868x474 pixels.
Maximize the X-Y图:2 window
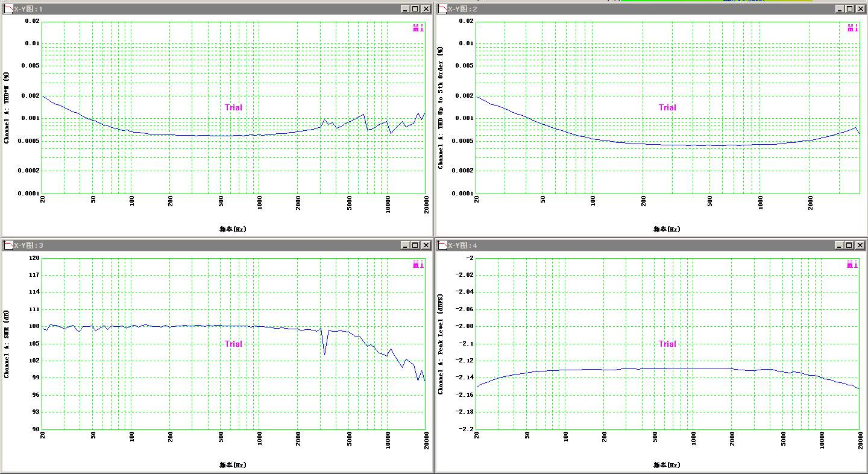pos(849,8)
